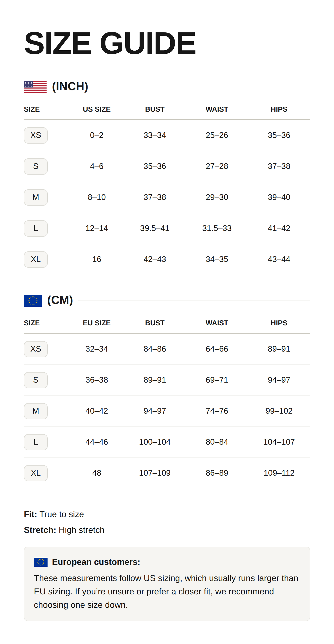Select the S size badge in inch table

pyautogui.click(x=36, y=166)
